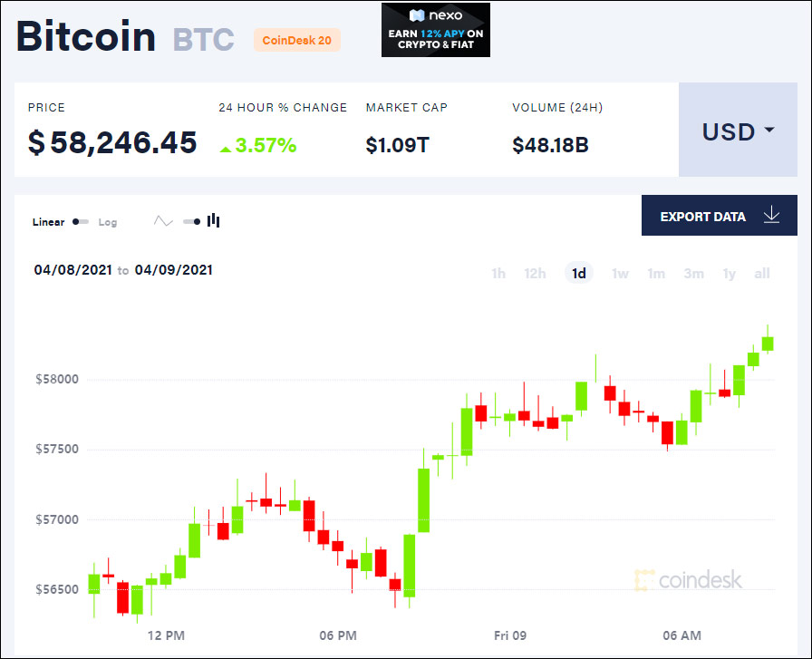
Task: Click the green 24-hour change arrow
Action: coord(225,147)
